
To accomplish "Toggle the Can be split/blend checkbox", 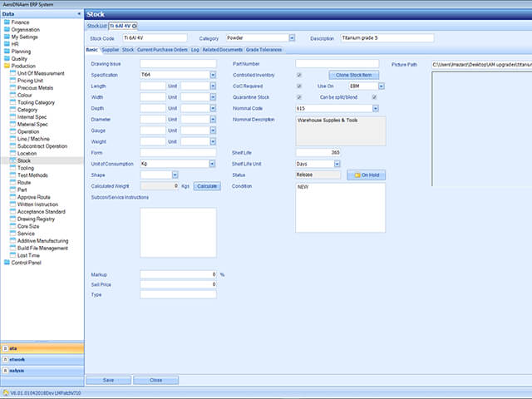I will [375, 97].
